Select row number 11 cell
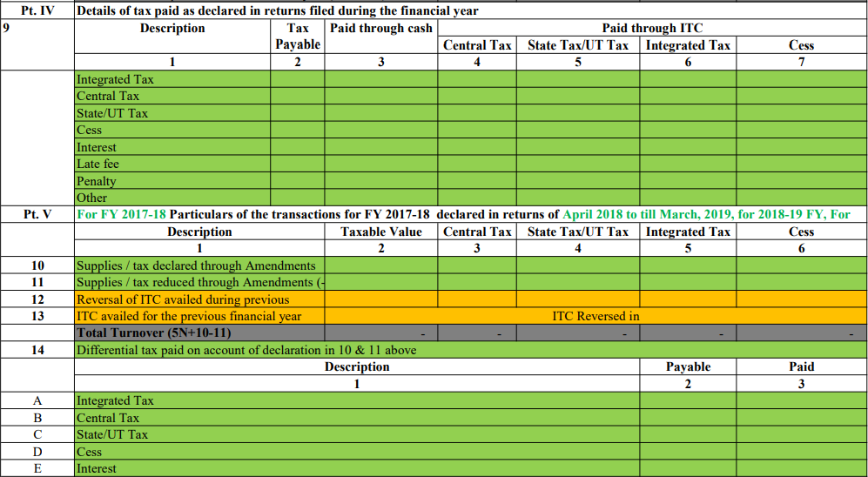The image size is (868, 477). (x=37, y=282)
